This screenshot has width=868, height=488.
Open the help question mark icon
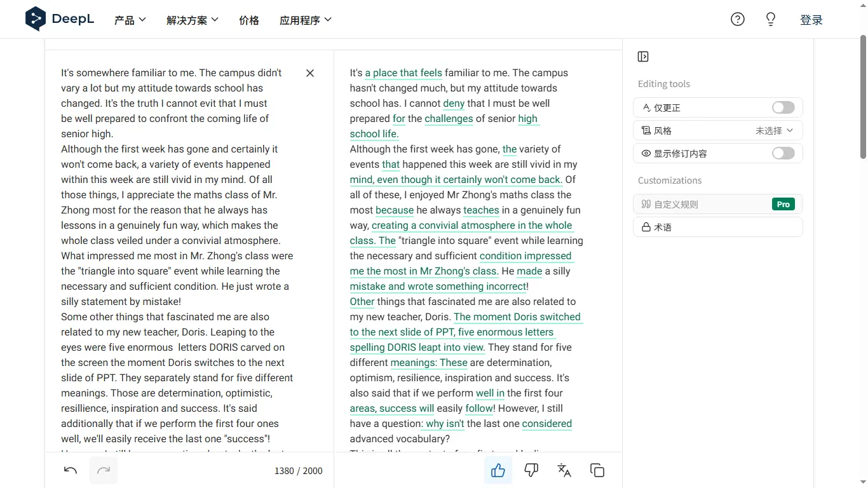(737, 19)
